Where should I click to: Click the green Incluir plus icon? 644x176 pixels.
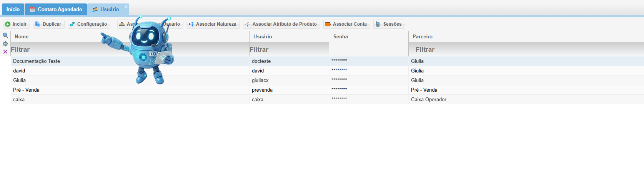click(x=8, y=24)
